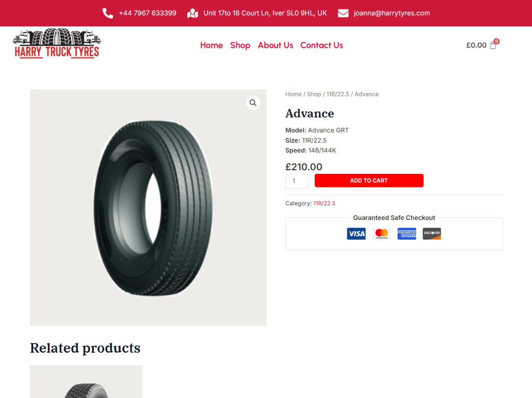Click the American Express icon
Image resolution: width=532 pixels, height=398 pixels.
click(407, 234)
